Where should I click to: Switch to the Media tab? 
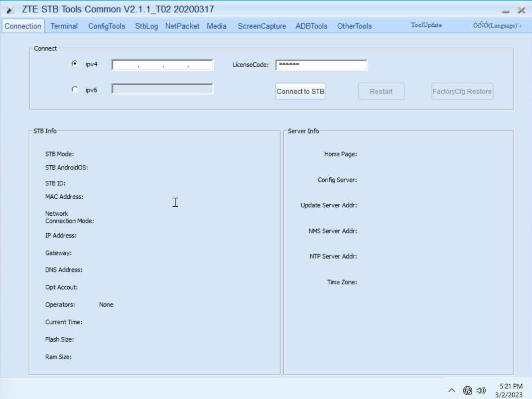coord(217,26)
